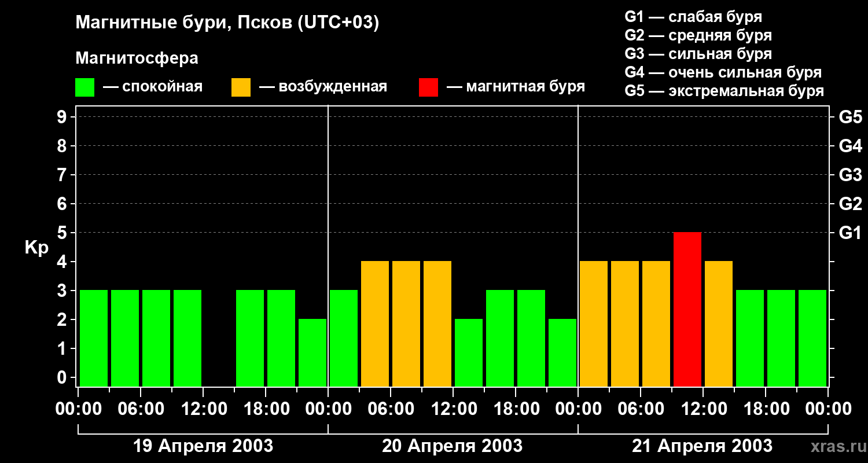Click the 'G3 — сильная буря' legend entry
Image resolution: width=868 pixels, height=463 pixels.
coord(698,54)
